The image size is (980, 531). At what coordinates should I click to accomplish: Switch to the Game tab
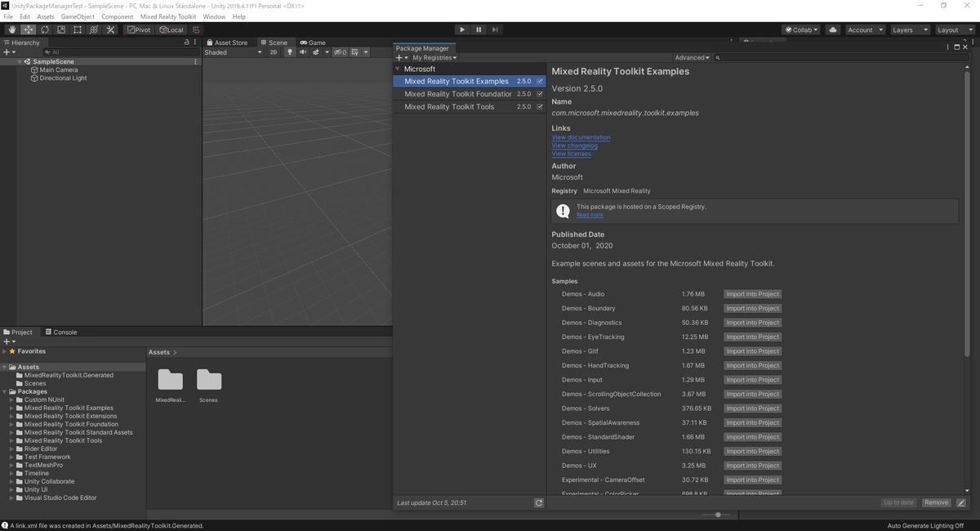click(x=313, y=42)
